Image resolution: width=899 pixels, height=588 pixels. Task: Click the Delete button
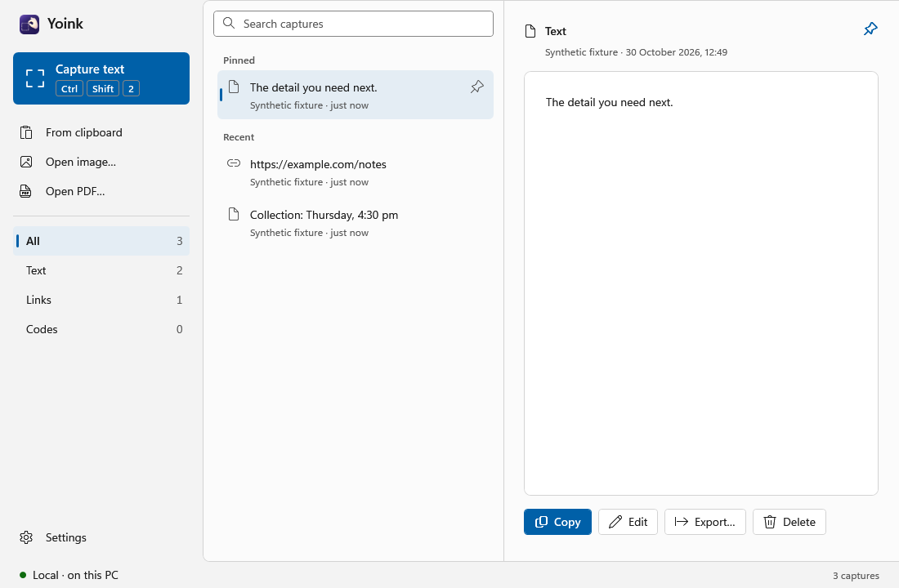[789, 522]
